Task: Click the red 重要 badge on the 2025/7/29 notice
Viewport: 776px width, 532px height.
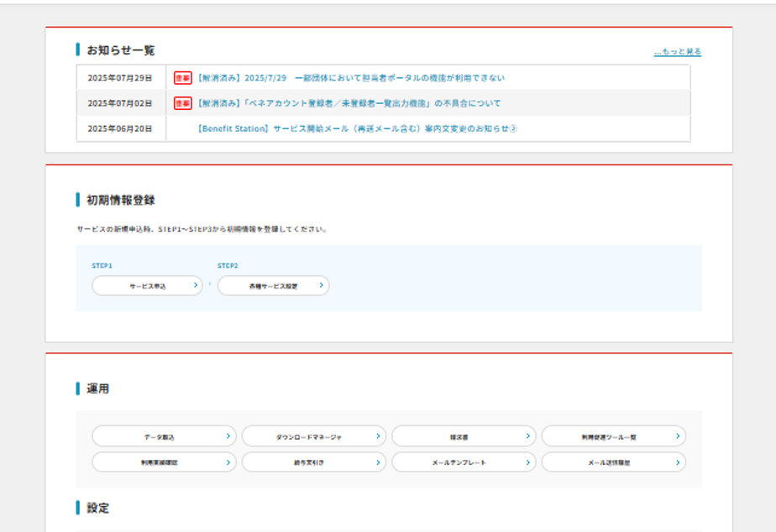Action: [x=182, y=78]
